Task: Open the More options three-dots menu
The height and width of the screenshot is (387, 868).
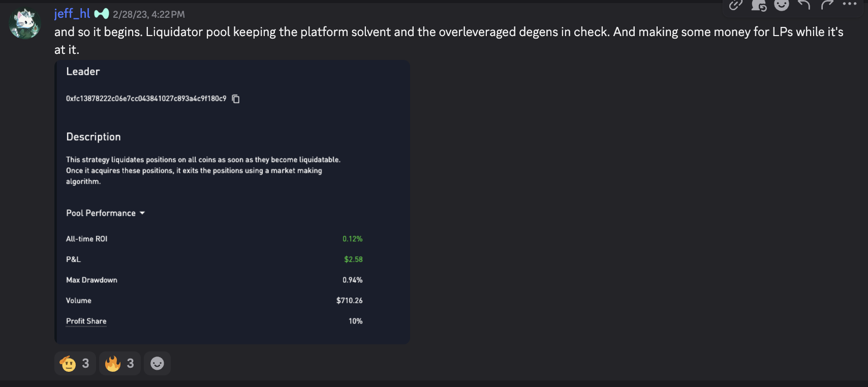Action: [850, 4]
